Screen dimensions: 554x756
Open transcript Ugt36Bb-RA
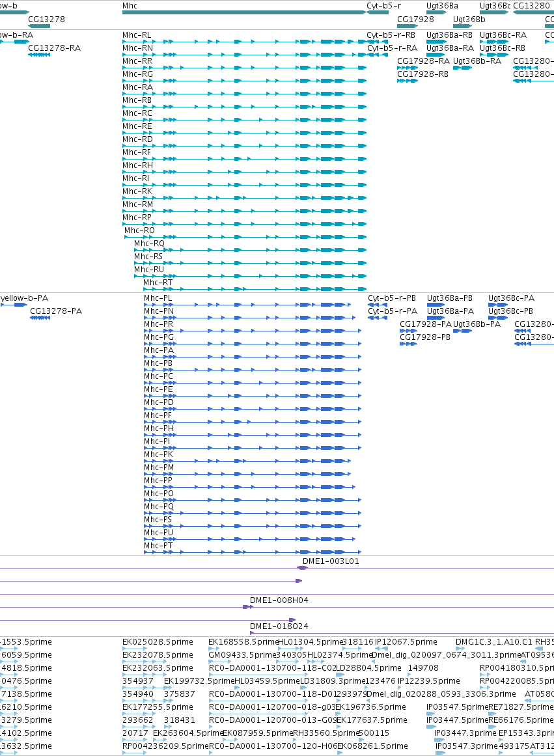coord(477,61)
